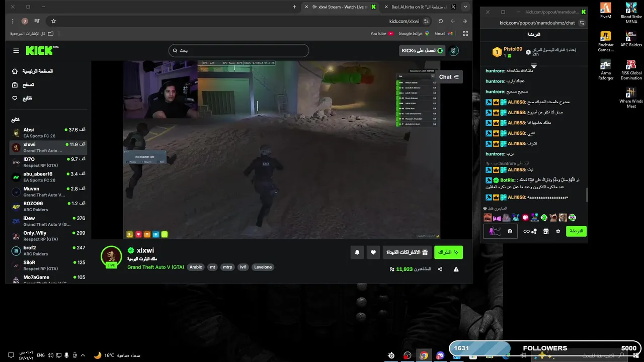Open site settings icon in main address bar

click(426, 21)
